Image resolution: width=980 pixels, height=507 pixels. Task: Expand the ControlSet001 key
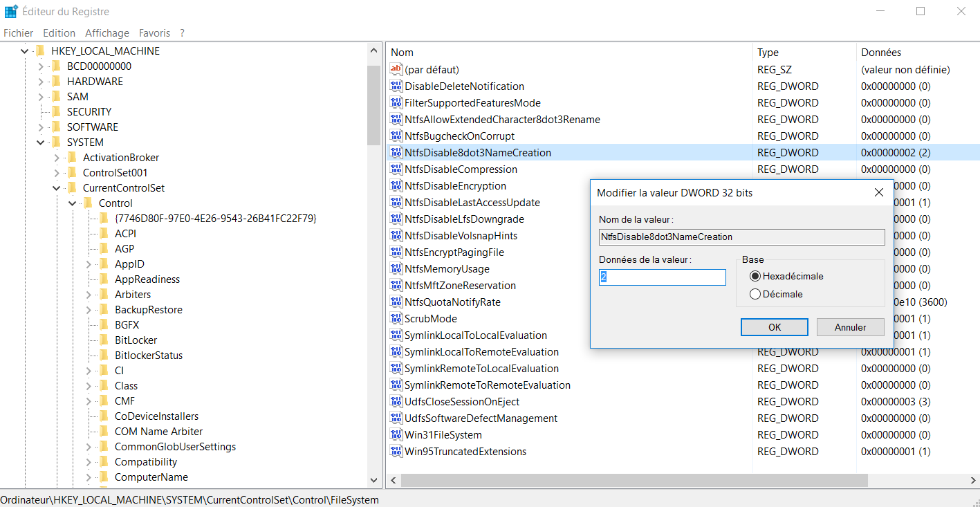pyautogui.click(x=57, y=173)
